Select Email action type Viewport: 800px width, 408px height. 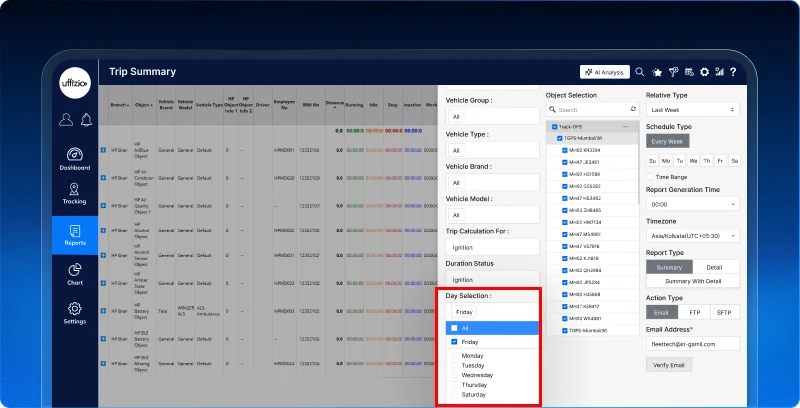662,312
